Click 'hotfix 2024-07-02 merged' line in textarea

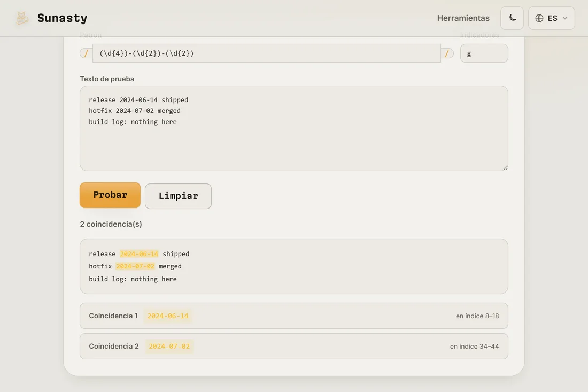pos(135,111)
